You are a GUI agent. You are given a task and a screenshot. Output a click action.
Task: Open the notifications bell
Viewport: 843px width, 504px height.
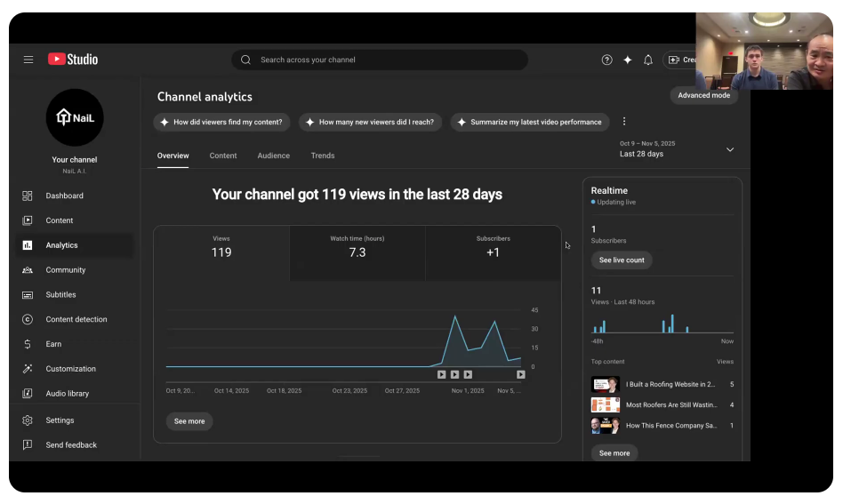pos(648,60)
